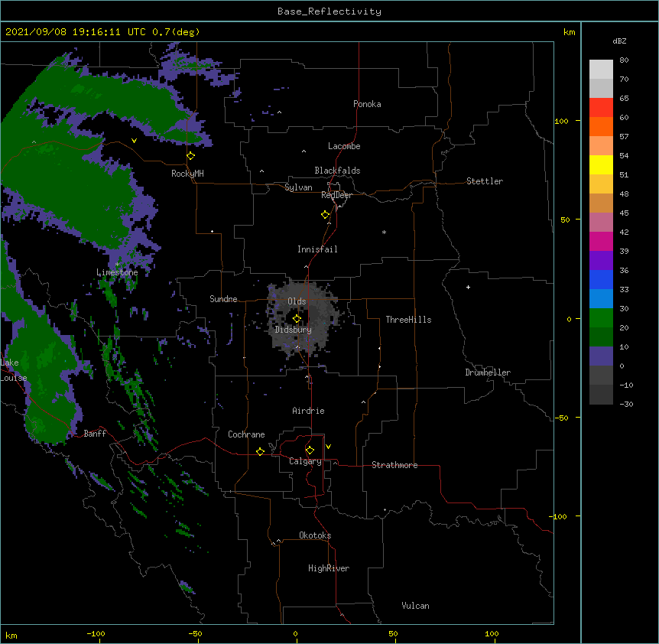Click the Blackfalds town label
The image size is (659, 644).
tap(337, 171)
